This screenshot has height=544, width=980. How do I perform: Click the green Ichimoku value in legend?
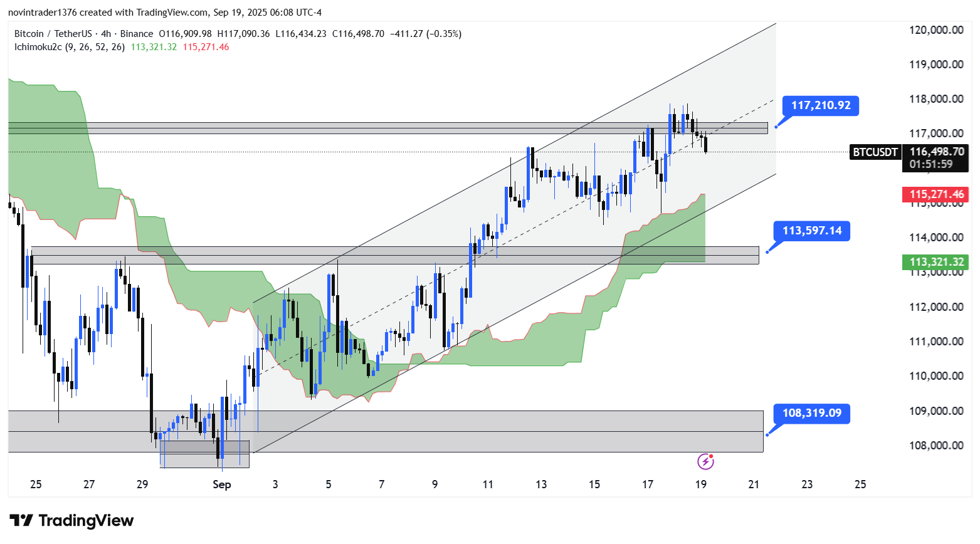tap(154, 47)
